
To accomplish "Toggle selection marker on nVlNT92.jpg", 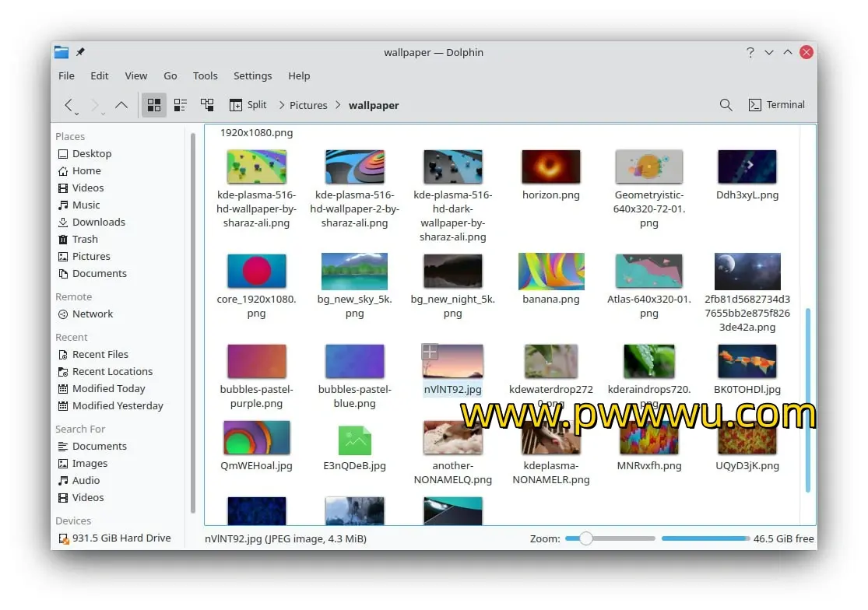I will click(429, 352).
